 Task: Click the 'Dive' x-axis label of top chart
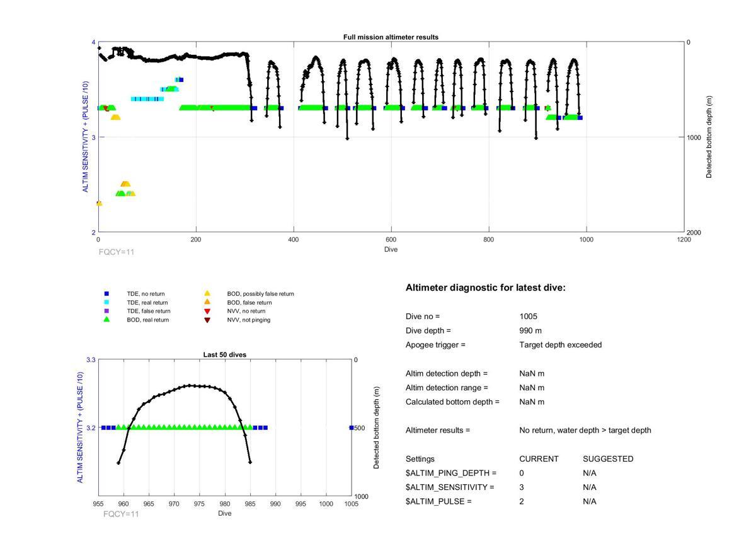(391, 249)
